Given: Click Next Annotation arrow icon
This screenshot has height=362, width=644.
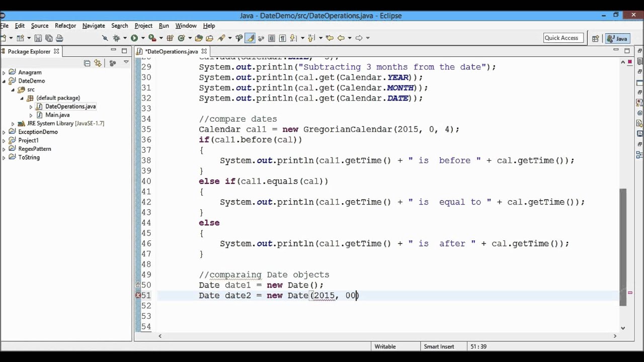Looking at the screenshot, I should point(293,38).
